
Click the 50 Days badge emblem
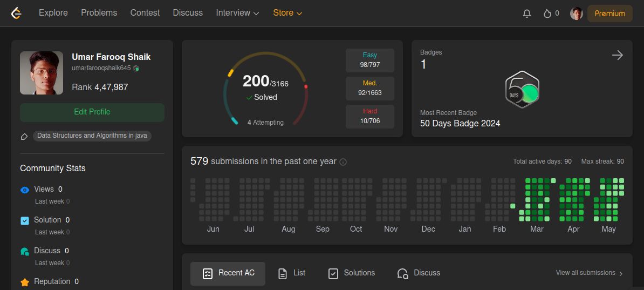522,89
